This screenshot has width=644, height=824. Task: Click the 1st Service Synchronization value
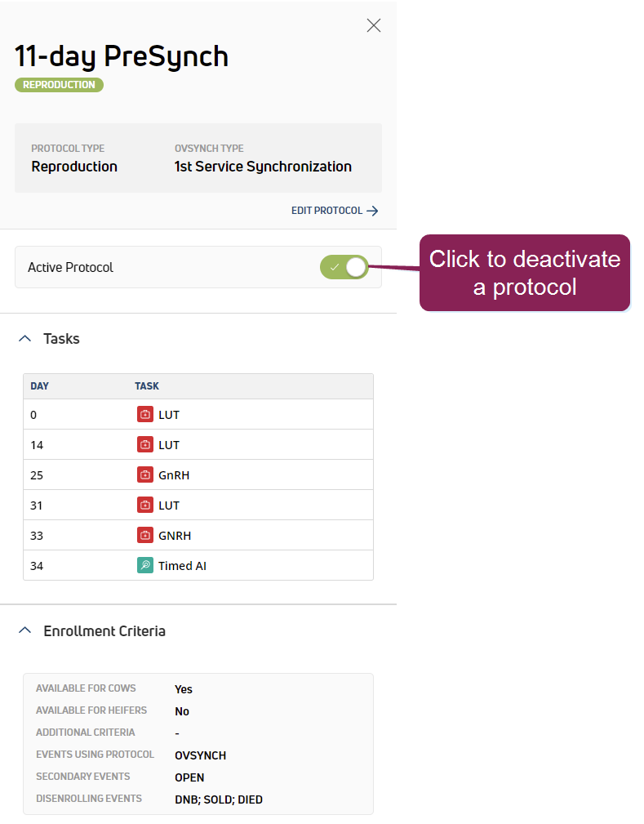tap(263, 167)
